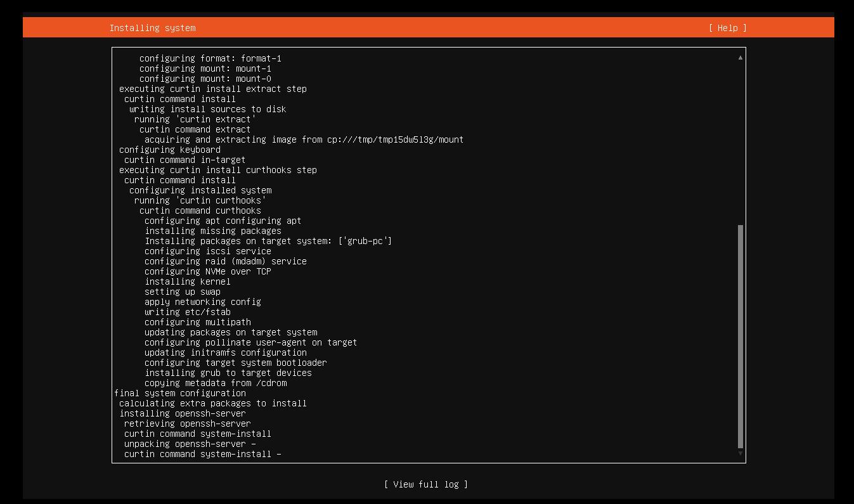854x504 pixels.
Task: Click the View full log button
Action: [425, 484]
